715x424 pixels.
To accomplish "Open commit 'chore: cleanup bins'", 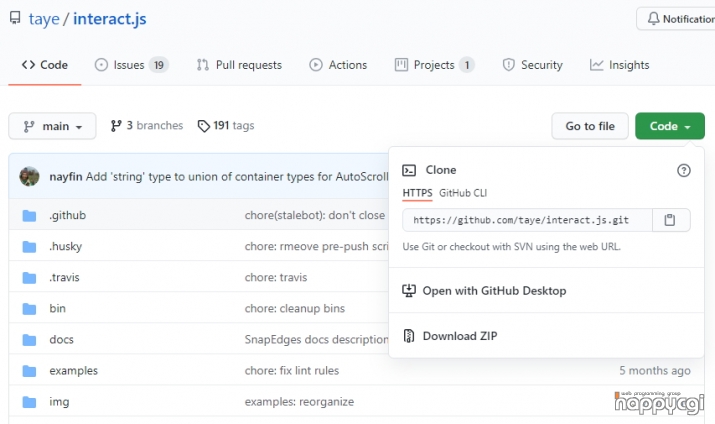I will (x=295, y=308).
